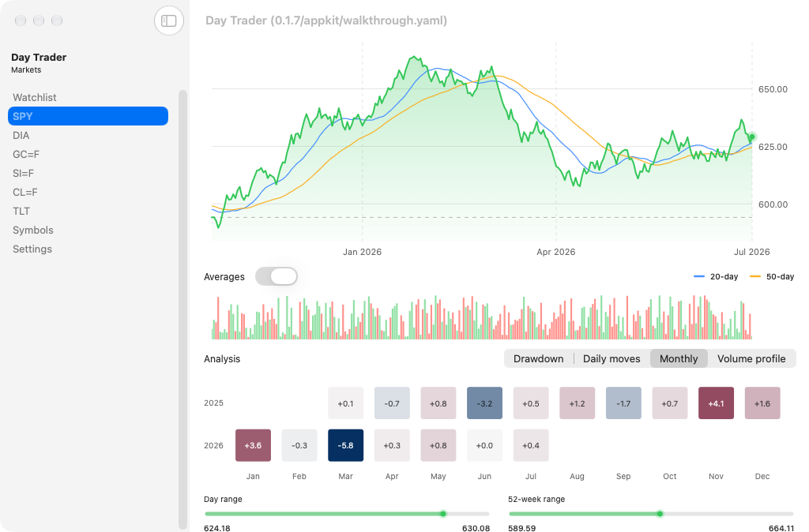The height and width of the screenshot is (532, 809).
Task: Click the 2025 Apr -3.2 cell
Action: 484,403
